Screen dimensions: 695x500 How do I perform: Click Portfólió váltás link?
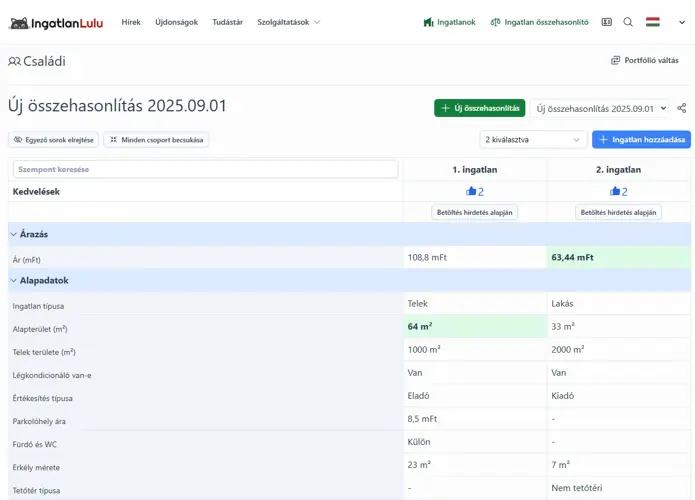tap(644, 61)
